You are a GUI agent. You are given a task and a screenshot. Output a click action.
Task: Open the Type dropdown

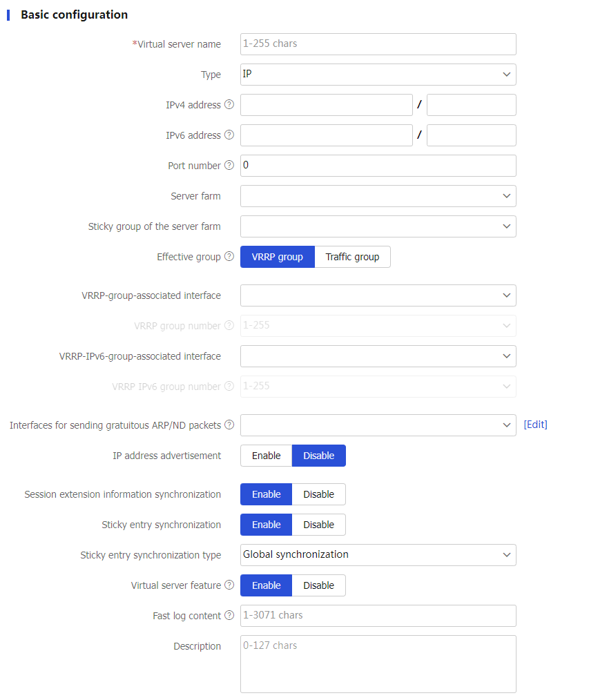pos(378,75)
